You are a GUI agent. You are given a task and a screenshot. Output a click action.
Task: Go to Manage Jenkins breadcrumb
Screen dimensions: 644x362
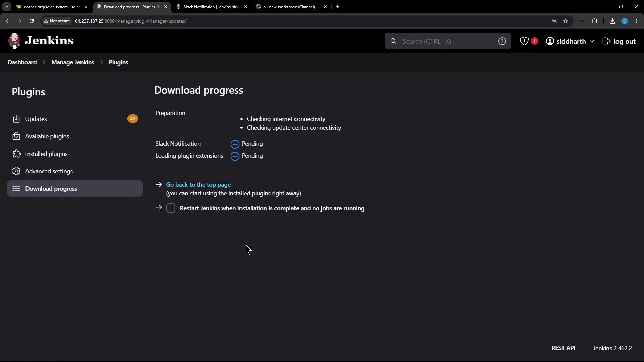[x=72, y=62]
